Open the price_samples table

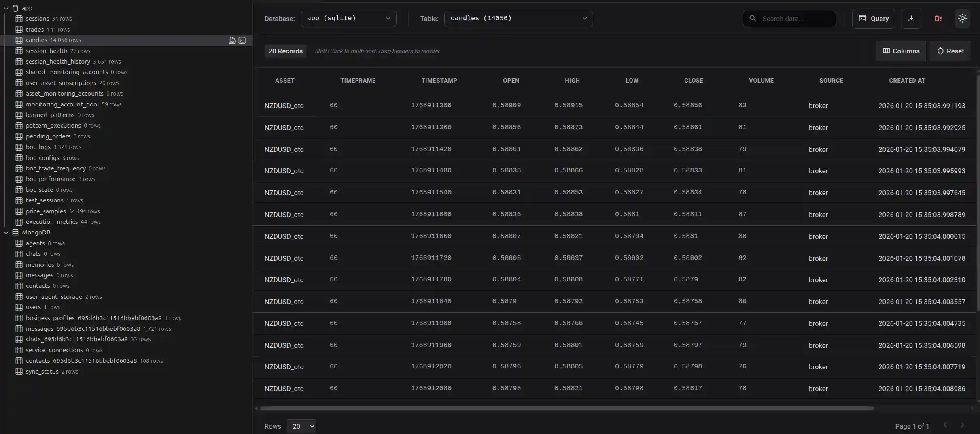(46, 211)
